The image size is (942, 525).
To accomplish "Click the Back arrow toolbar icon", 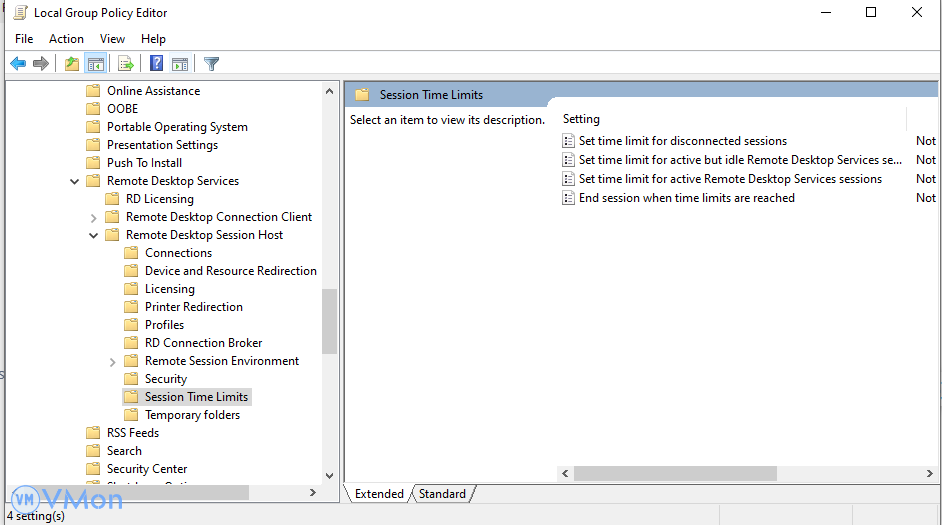I will tap(18, 64).
